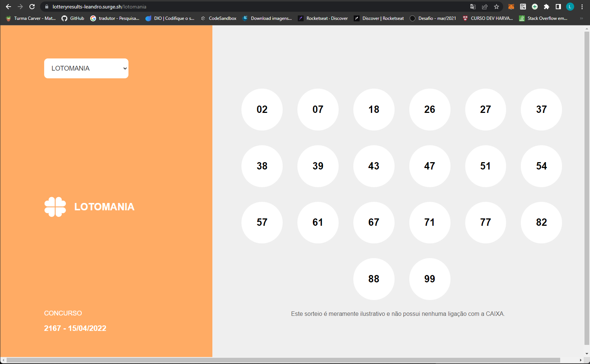This screenshot has width=590, height=364.
Task: Click the scroll down arrow
Action: tap(587, 354)
